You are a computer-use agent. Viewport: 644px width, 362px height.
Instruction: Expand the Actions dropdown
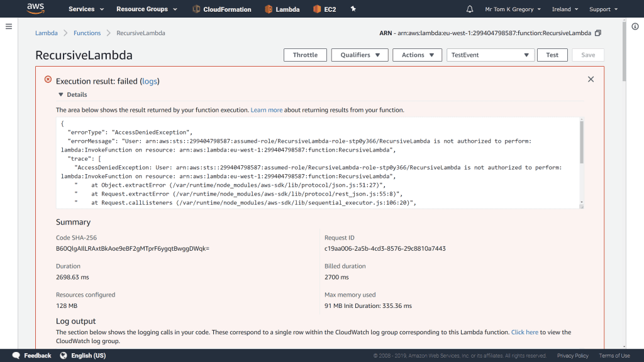tap(417, 55)
